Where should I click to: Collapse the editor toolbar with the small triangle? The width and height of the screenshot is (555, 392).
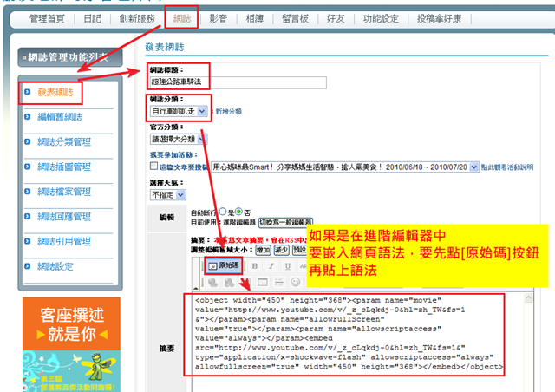click(195, 288)
